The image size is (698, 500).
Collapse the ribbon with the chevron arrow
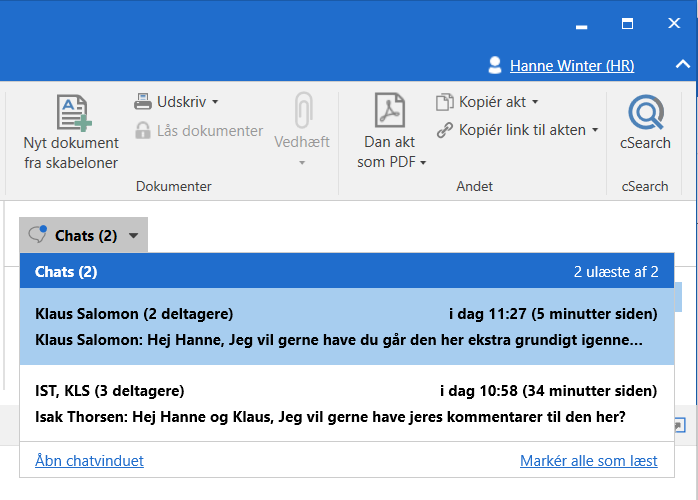coord(683,66)
